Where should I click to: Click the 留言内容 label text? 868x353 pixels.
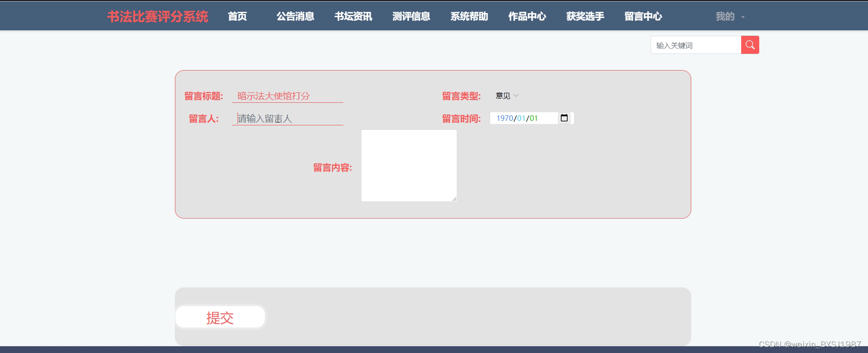333,168
